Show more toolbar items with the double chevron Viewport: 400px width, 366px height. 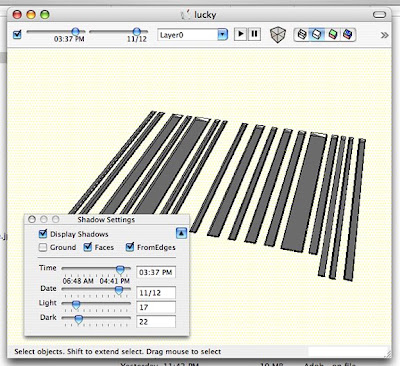coord(384,35)
